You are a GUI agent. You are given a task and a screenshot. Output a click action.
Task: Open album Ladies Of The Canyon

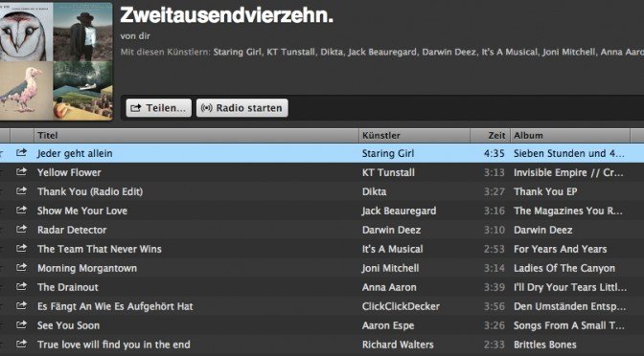point(564,268)
